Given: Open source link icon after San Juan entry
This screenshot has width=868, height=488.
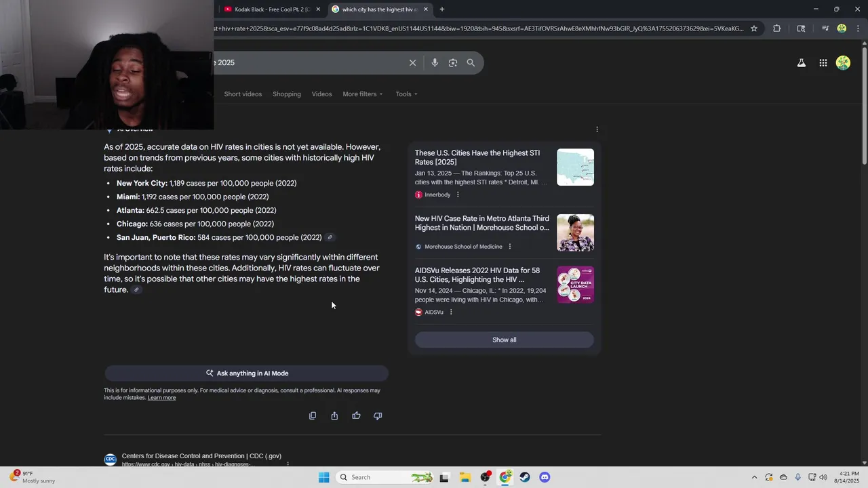Looking at the screenshot, I should coord(330,237).
